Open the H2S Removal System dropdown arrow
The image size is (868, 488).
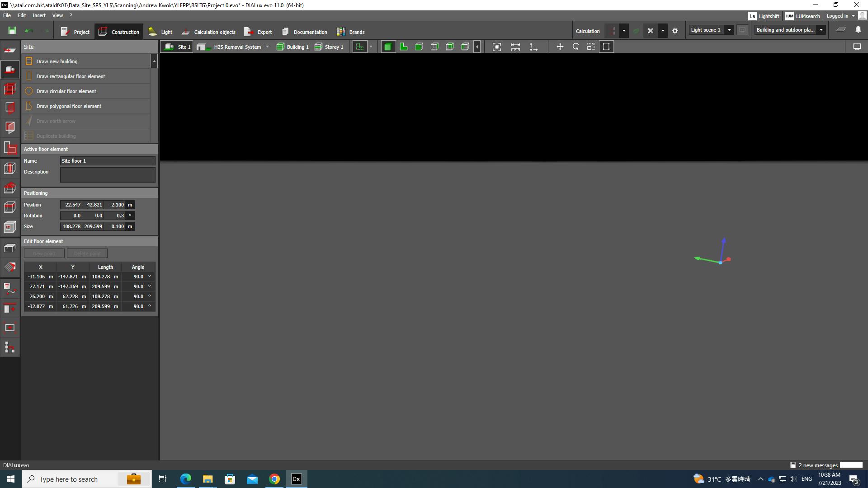[267, 47]
